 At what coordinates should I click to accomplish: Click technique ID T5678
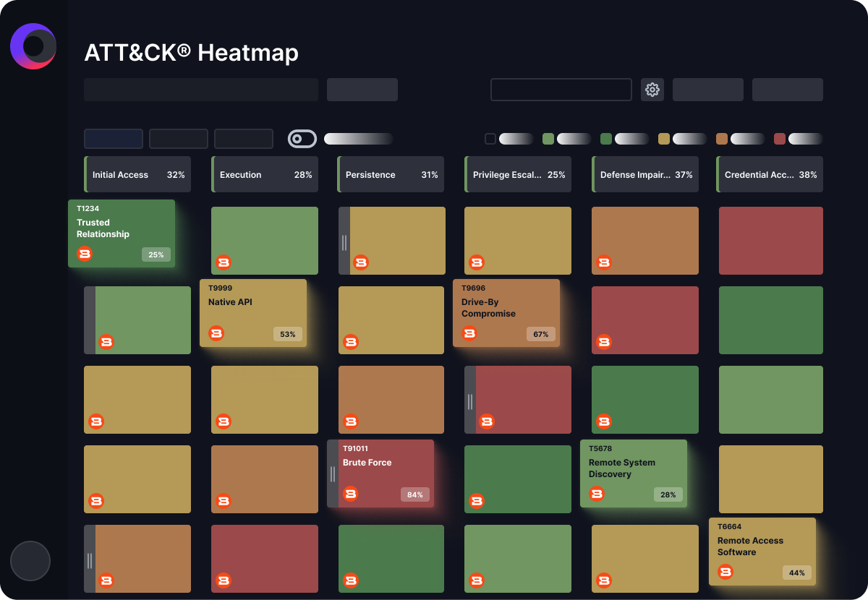(x=600, y=449)
